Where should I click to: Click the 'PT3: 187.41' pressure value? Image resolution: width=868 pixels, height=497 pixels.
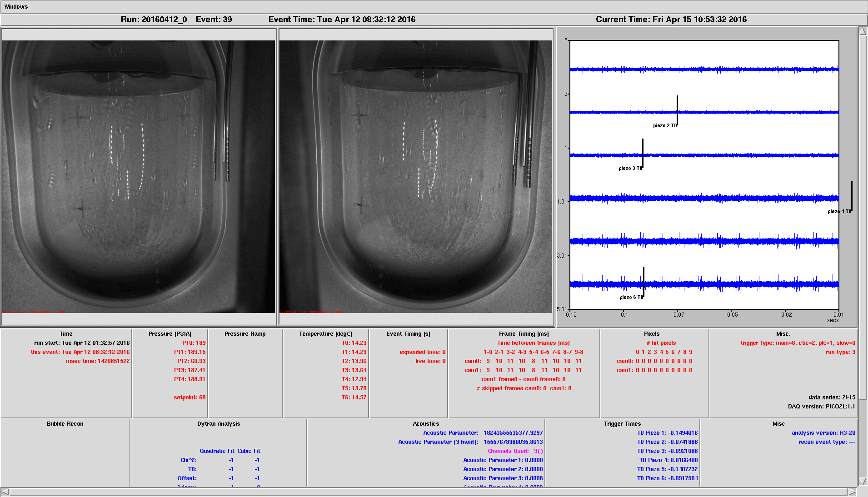point(190,370)
